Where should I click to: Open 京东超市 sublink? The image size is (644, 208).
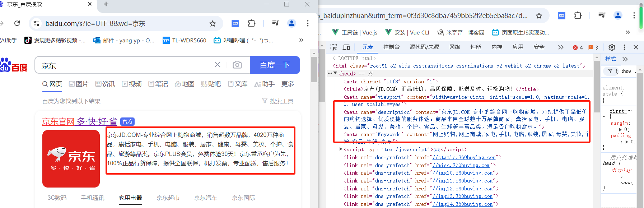click(x=168, y=198)
